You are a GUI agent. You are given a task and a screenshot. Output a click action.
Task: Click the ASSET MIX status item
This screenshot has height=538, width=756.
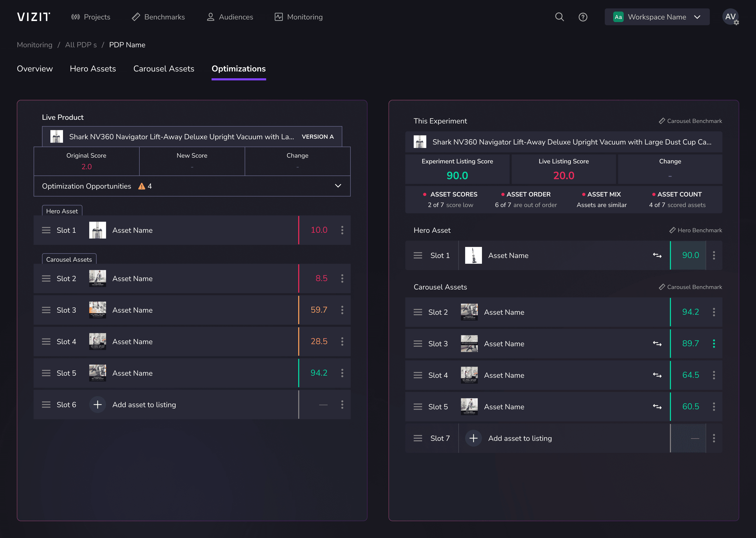tap(601, 199)
